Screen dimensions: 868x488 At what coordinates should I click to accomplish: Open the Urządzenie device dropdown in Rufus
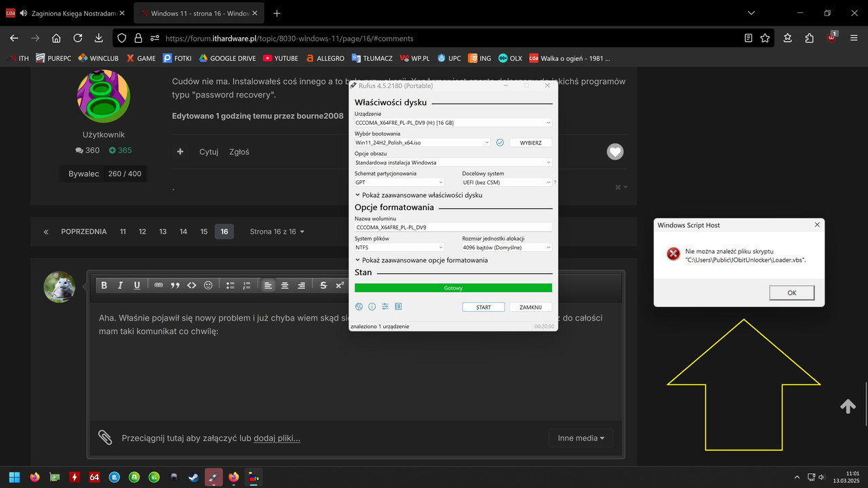coord(453,123)
